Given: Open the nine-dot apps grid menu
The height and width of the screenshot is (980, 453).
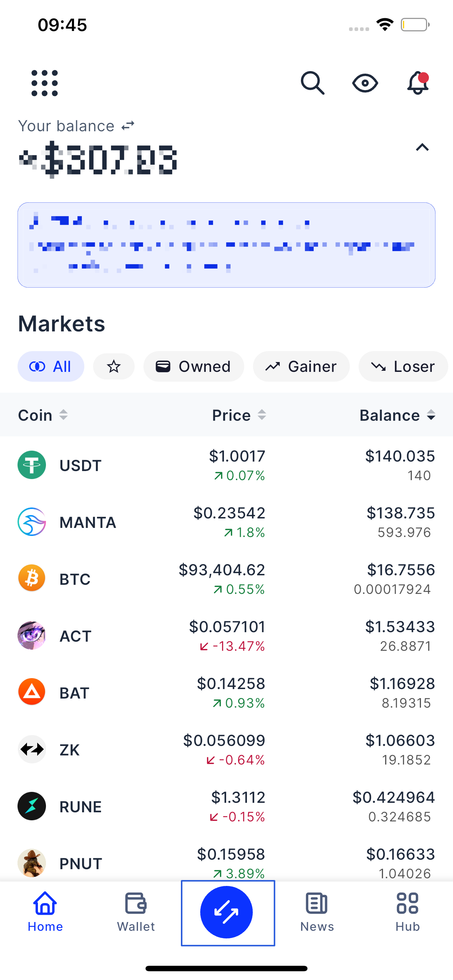Looking at the screenshot, I should click(x=44, y=83).
